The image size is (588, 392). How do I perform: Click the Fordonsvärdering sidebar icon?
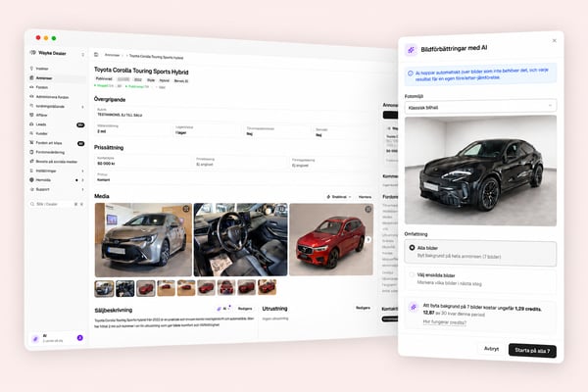coord(31,152)
